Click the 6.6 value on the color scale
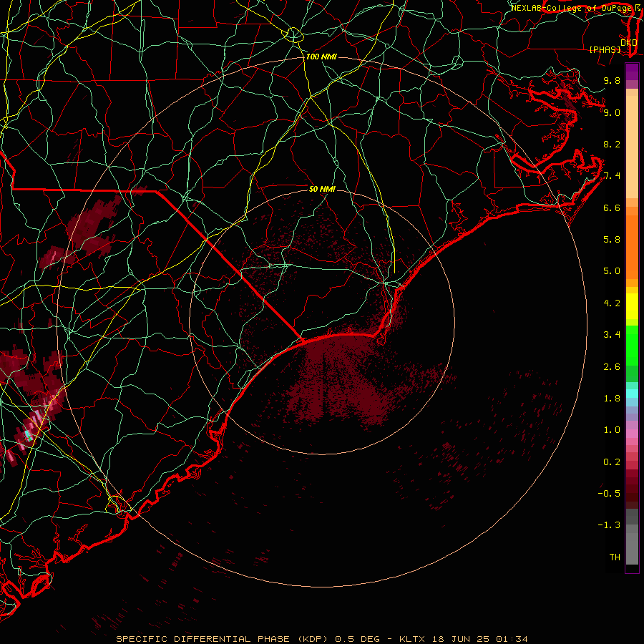This screenshot has height=644, width=644. tap(612, 208)
